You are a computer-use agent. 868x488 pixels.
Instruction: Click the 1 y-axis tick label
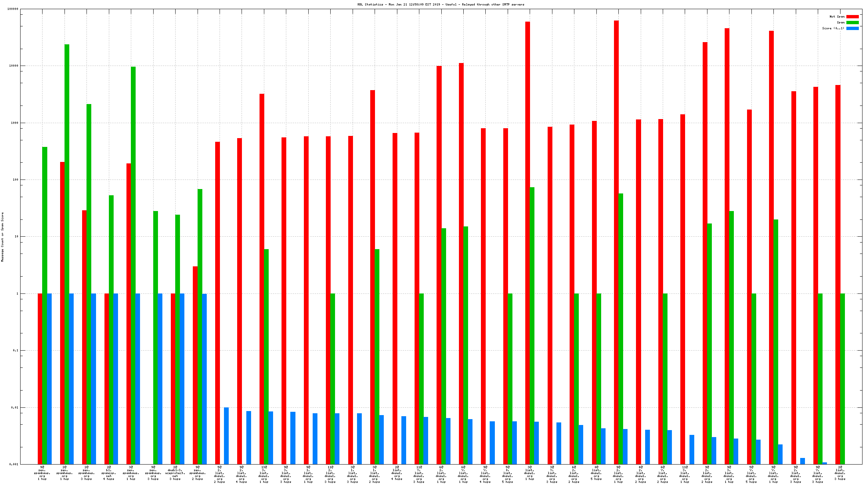pyautogui.click(x=17, y=293)
